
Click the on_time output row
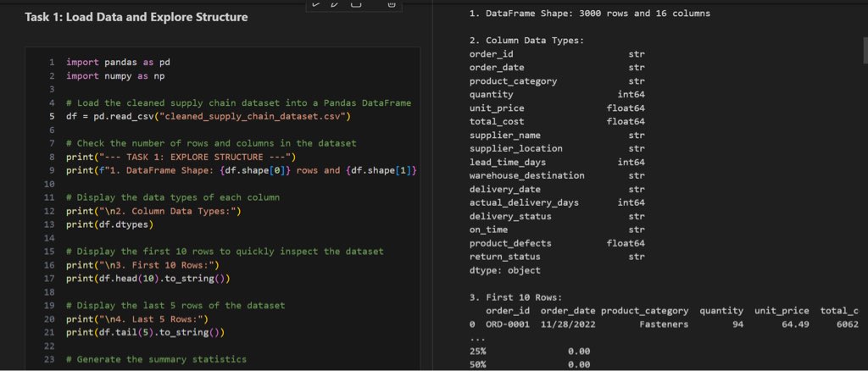(x=557, y=230)
